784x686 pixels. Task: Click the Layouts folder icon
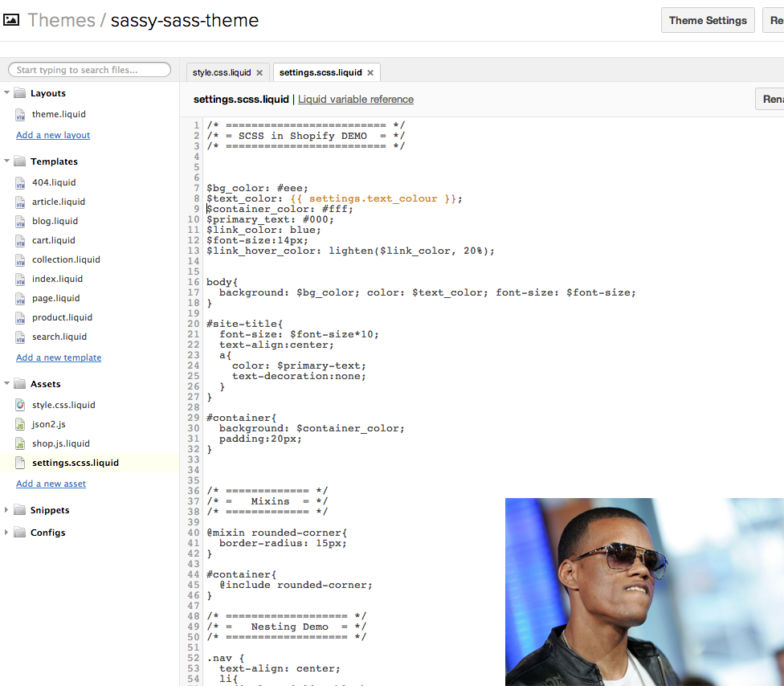(20, 93)
